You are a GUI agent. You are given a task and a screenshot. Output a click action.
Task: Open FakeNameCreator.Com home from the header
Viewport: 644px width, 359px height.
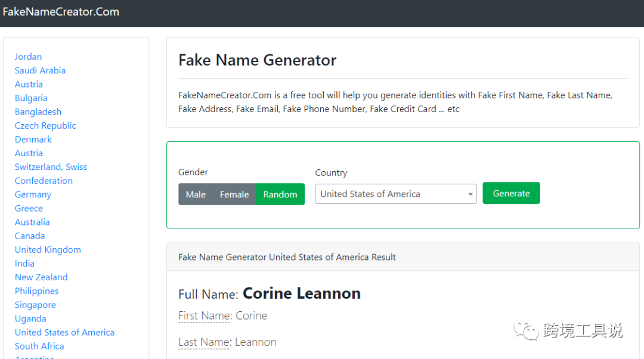coord(61,12)
